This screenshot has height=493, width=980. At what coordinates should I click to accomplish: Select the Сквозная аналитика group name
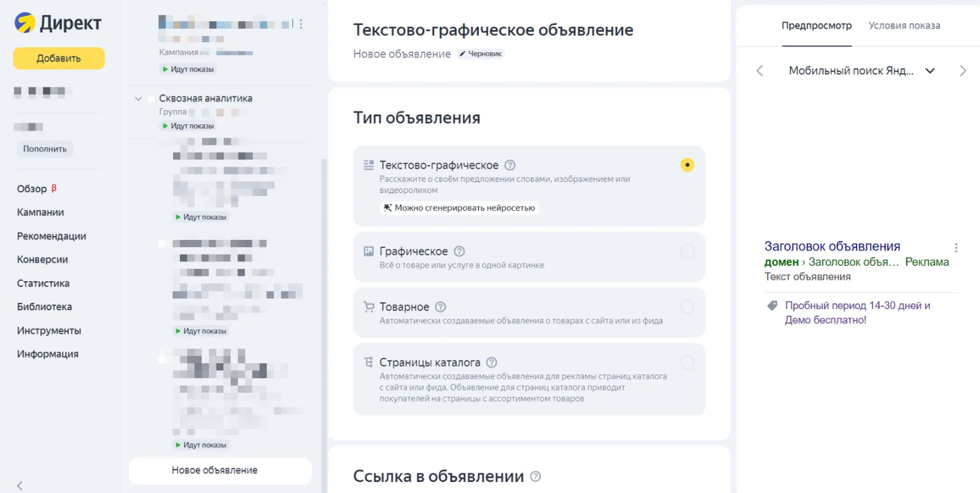coord(205,98)
